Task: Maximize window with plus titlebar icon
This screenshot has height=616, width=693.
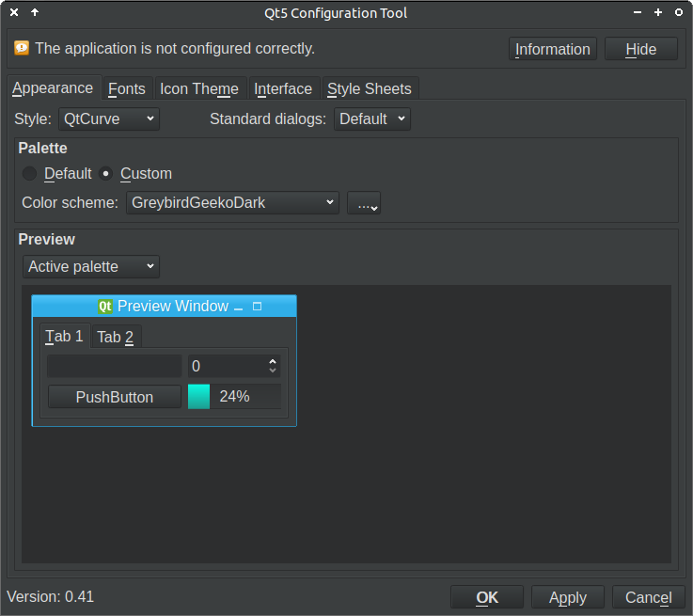Action: click(658, 12)
